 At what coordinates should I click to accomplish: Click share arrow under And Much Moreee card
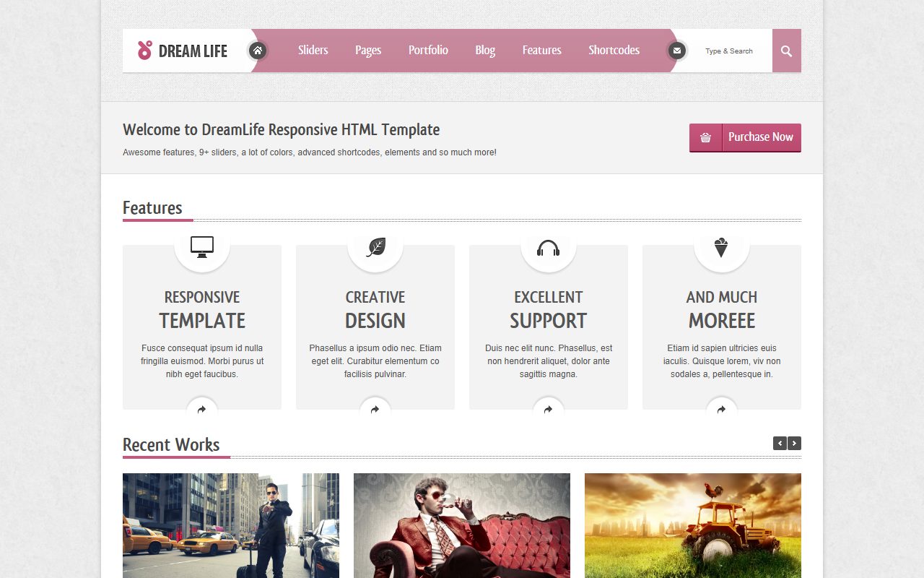point(722,410)
